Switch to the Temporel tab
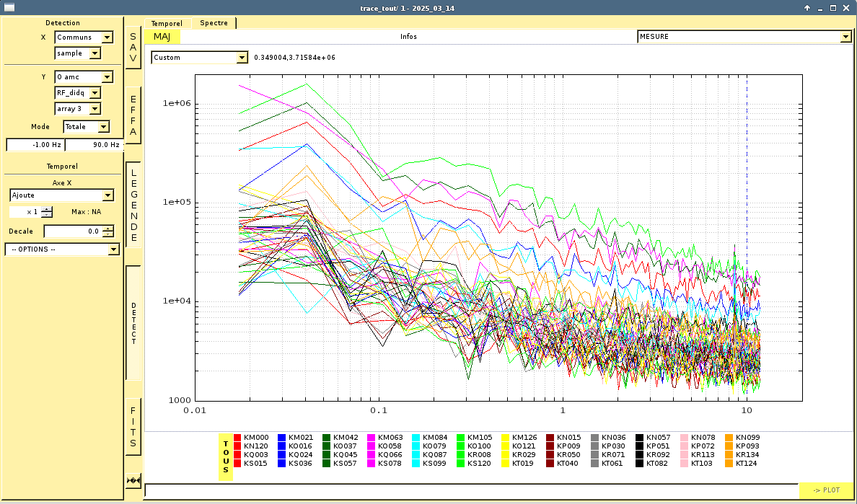 pos(167,23)
